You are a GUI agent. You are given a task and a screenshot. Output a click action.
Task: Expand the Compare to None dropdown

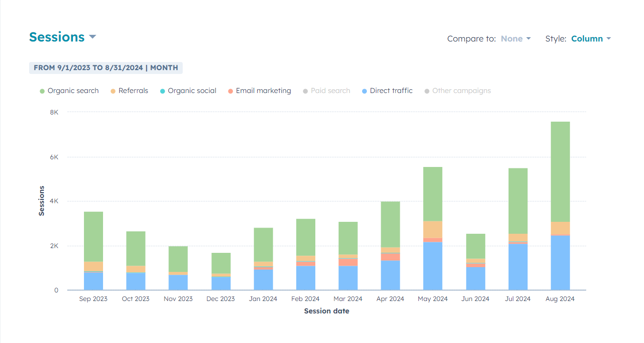tap(515, 39)
